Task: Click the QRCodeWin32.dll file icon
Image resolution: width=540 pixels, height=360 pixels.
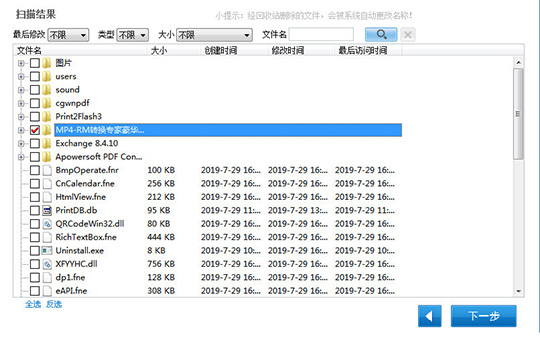Action: (x=47, y=224)
